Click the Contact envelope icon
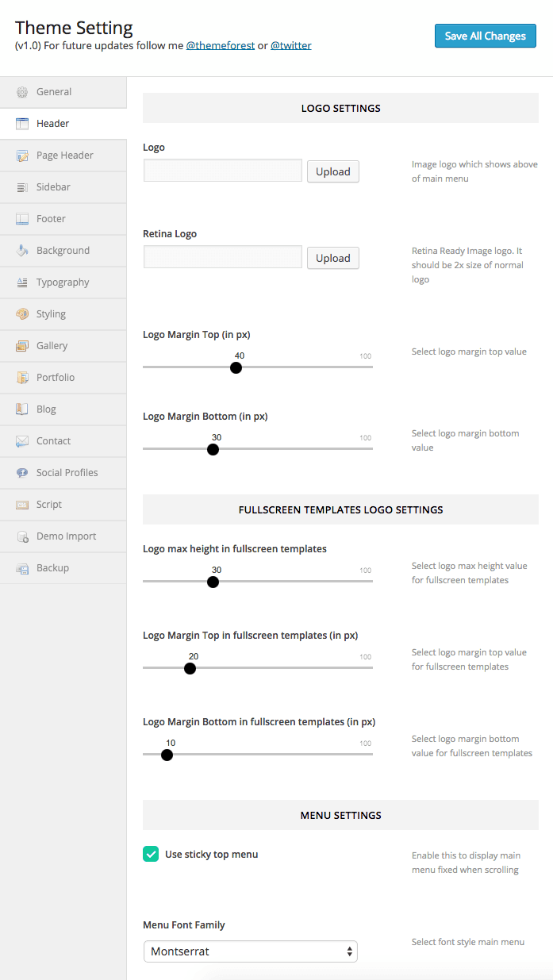Screen dimensions: 553x980 (x=22, y=441)
